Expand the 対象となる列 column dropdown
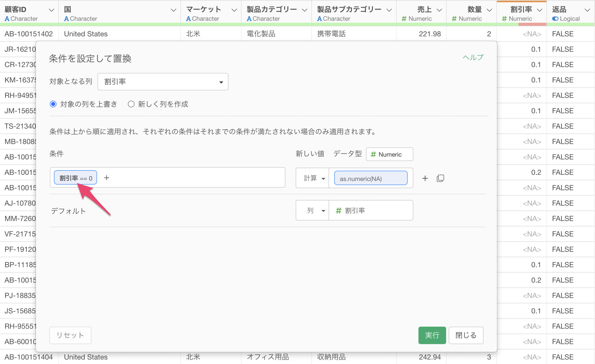This screenshot has width=595, height=364. (163, 82)
